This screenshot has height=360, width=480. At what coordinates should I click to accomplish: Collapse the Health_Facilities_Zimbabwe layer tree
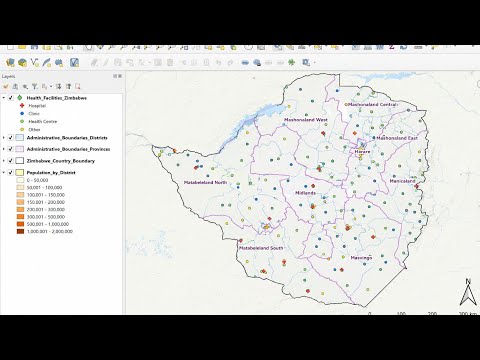point(4,98)
